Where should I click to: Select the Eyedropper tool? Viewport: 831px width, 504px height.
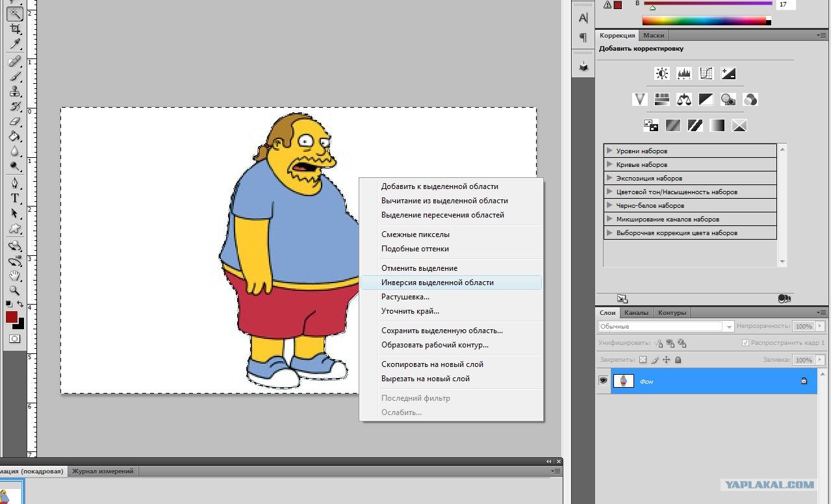[14, 44]
